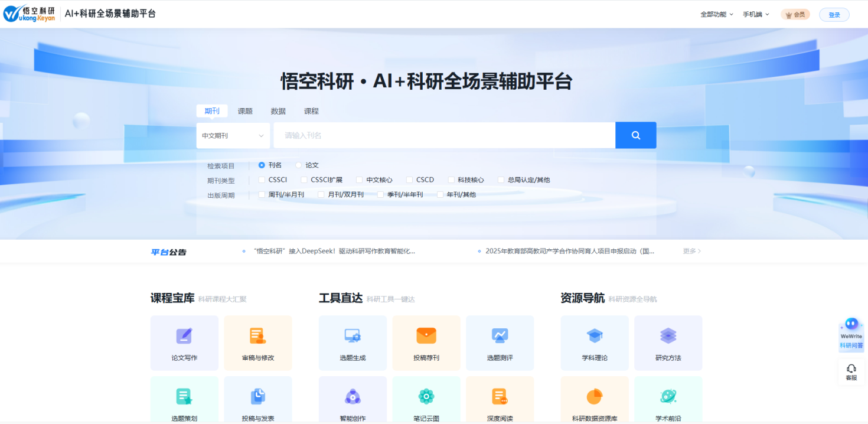Viewport: 868px width, 424px height.
Task: Select the 论文 radio button
Action: pyautogui.click(x=299, y=165)
